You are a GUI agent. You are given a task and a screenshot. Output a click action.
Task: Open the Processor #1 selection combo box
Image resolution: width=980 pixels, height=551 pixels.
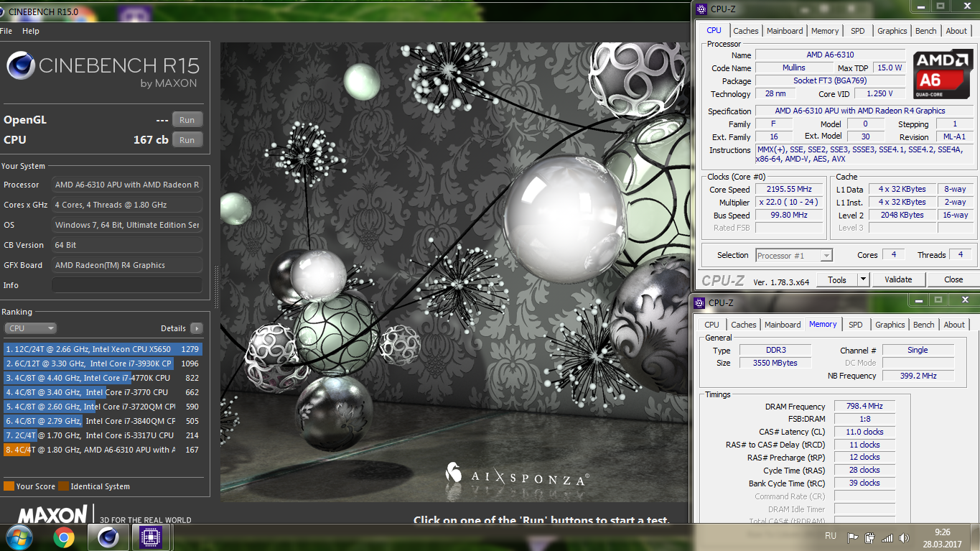coord(794,255)
